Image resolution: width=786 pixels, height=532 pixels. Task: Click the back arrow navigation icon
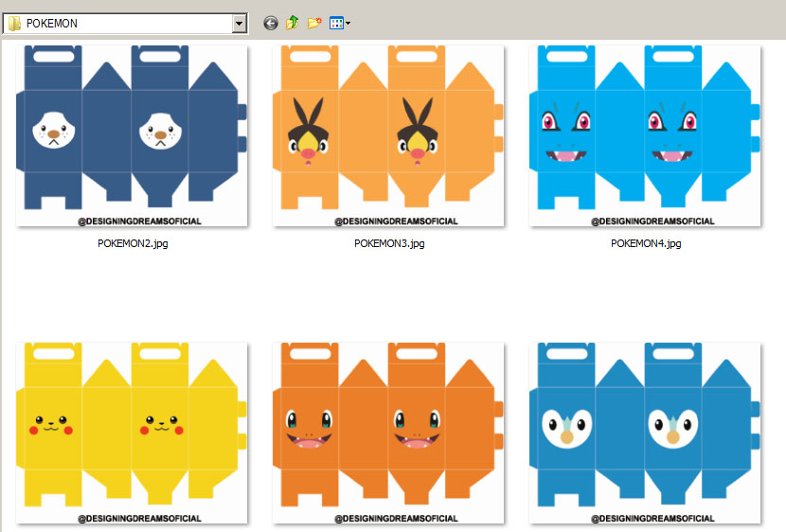[271, 23]
